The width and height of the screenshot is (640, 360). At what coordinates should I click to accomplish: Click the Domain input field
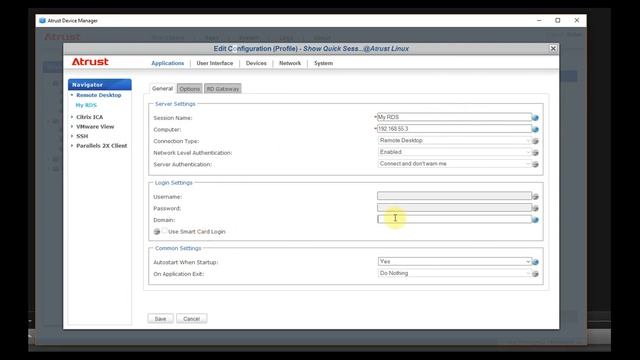(454, 219)
